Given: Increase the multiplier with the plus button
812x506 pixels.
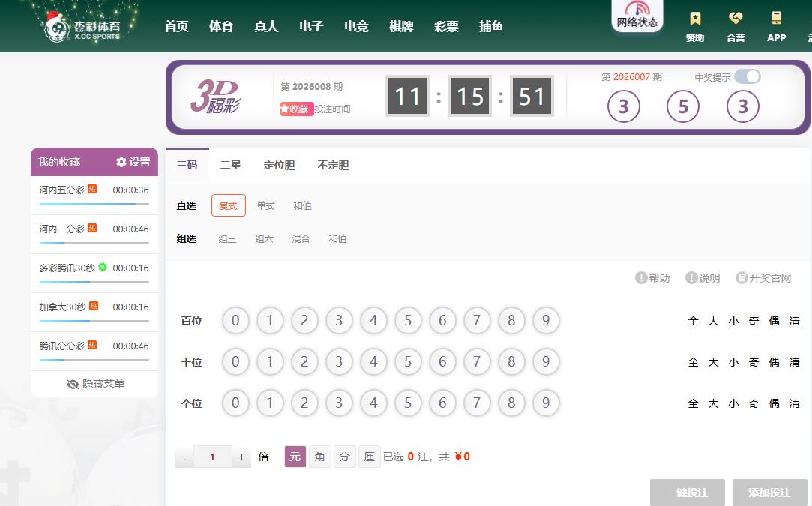Looking at the screenshot, I should (241, 457).
